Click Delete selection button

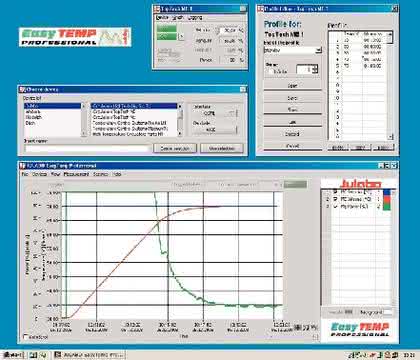[x=175, y=148]
